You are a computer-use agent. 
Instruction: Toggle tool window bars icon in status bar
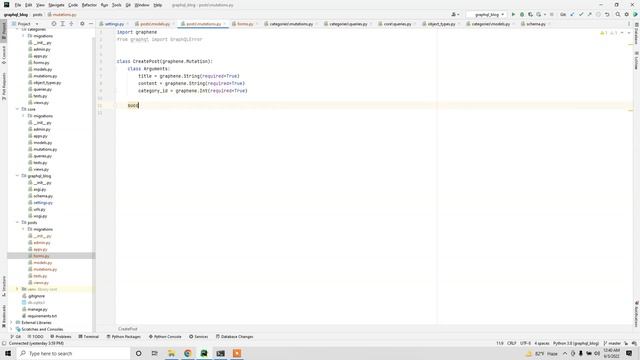point(4,343)
